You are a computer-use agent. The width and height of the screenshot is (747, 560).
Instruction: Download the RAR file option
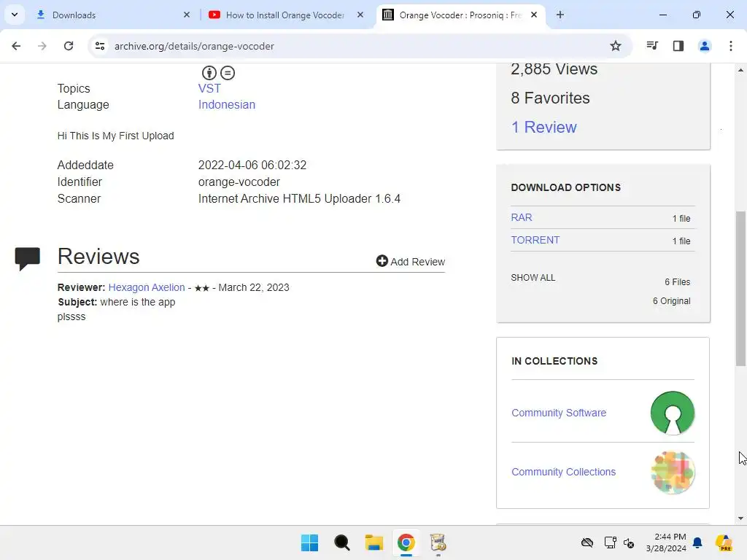pos(521,217)
